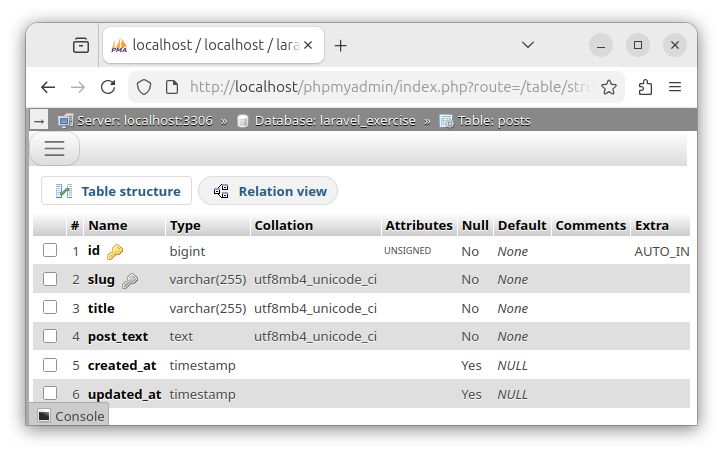
Task: Go forward to the next page
Action: (78, 87)
